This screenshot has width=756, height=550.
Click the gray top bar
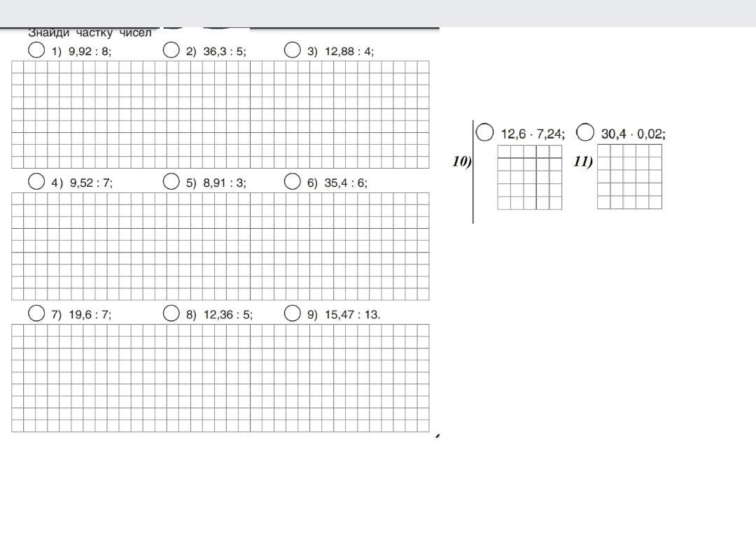(x=378, y=13)
